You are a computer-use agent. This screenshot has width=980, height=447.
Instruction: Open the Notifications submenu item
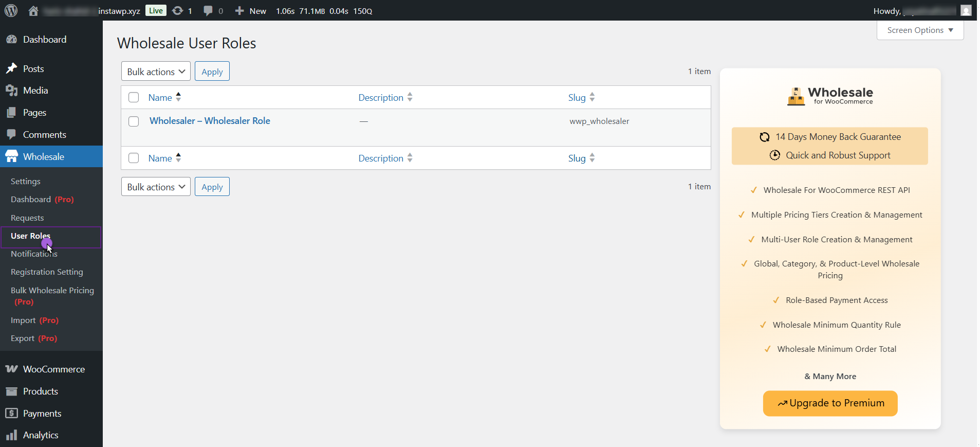pos(34,254)
